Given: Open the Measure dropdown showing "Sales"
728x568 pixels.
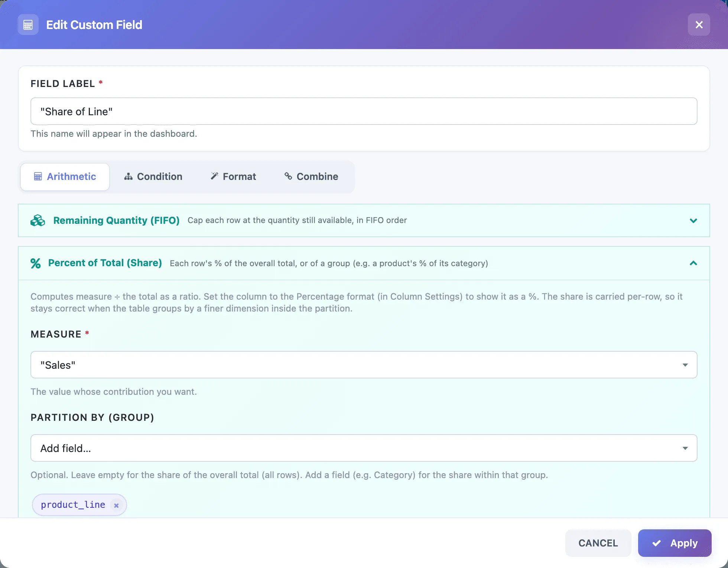Looking at the screenshot, I should (x=364, y=365).
